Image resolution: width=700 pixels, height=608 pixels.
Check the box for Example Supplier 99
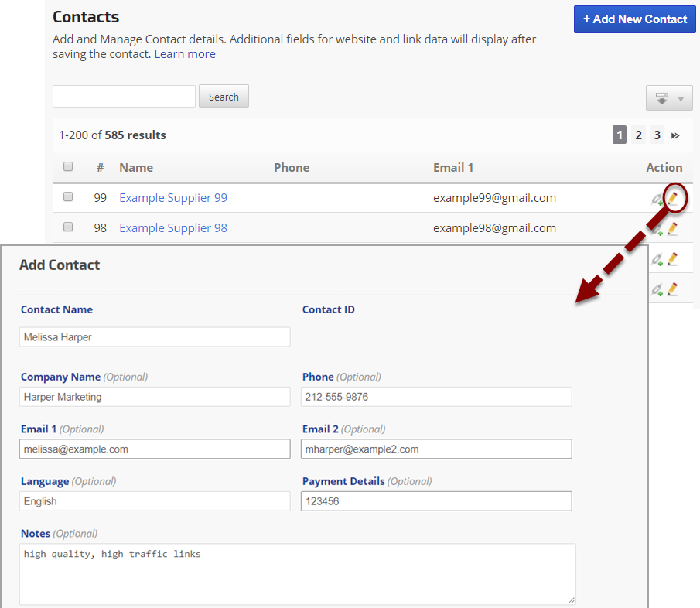tap(68, 197)
